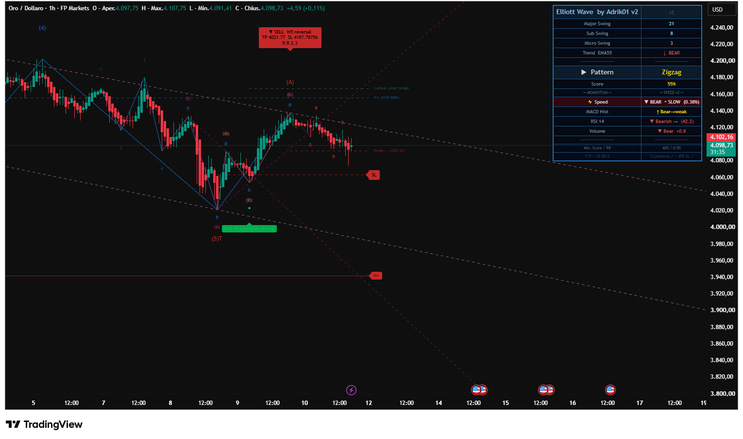This screenshot has width=743, height=439.
Task: Open the US flag event above 16 12:00
Action: tap(610, 390)
